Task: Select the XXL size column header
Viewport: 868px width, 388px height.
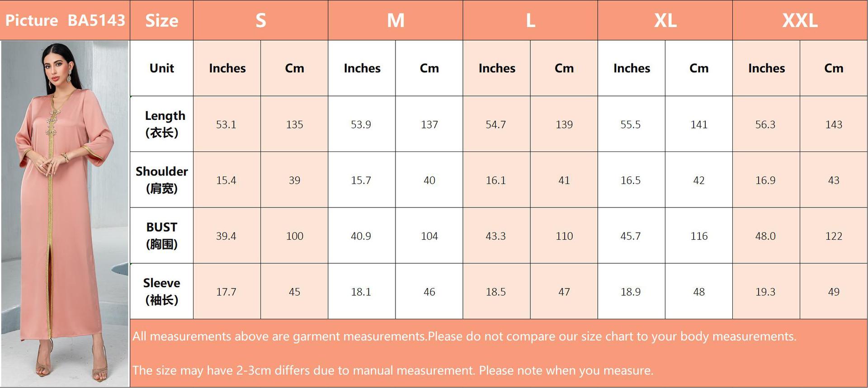Action: click(800, 20)
